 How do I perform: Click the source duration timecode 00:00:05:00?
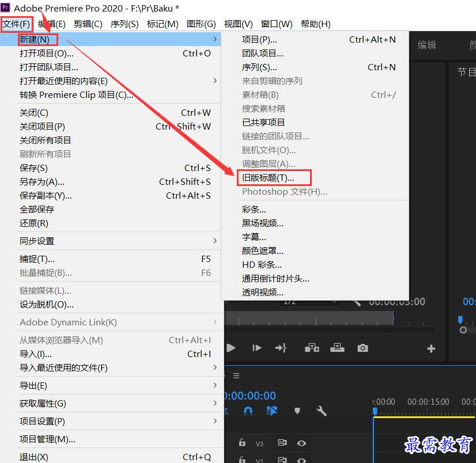(397, 302)
